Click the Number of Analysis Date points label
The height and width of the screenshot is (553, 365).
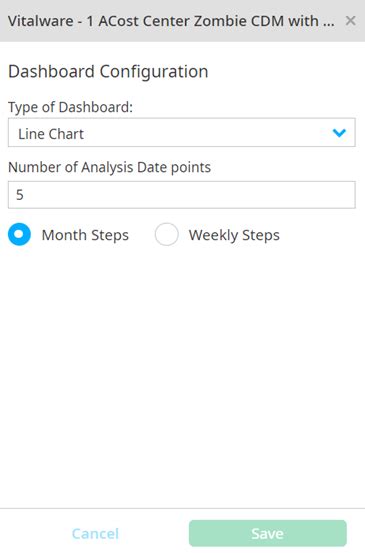pyautogui.click(x=109, y=167)
